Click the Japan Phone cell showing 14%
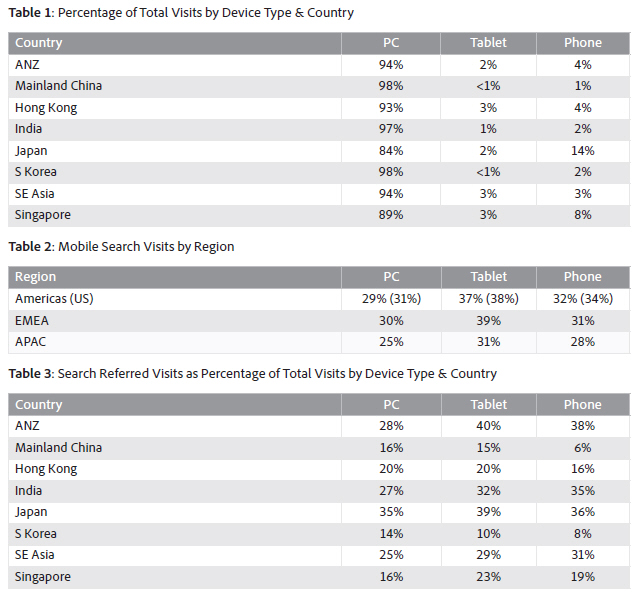 pyautogui.click(x=582, y=151)
